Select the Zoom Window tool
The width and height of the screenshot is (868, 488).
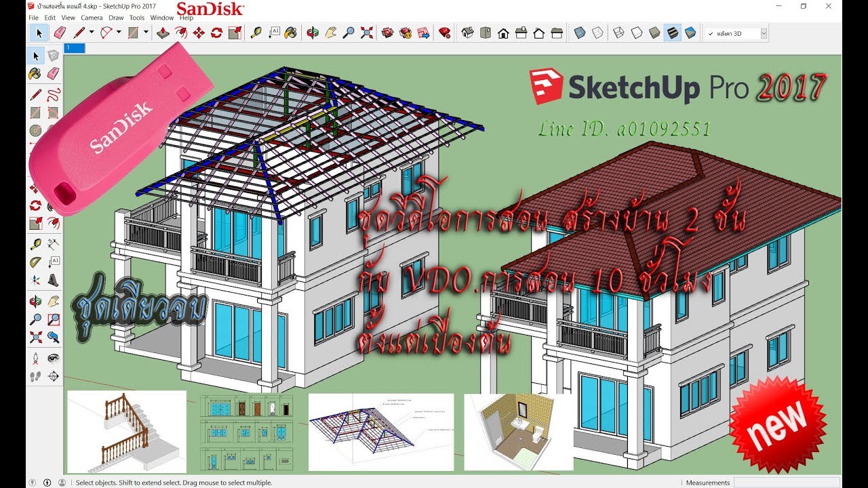[53, 319]
